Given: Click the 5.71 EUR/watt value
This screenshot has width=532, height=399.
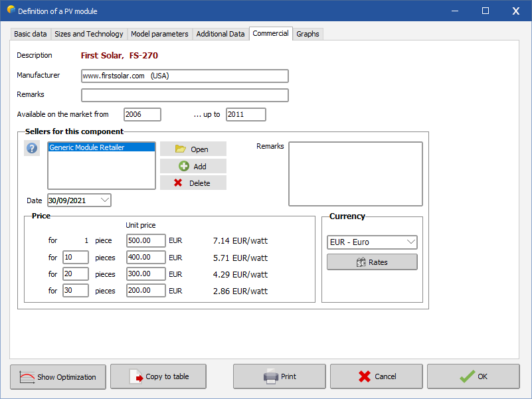Looking at the screenshot, I should (x=240, y=258).
